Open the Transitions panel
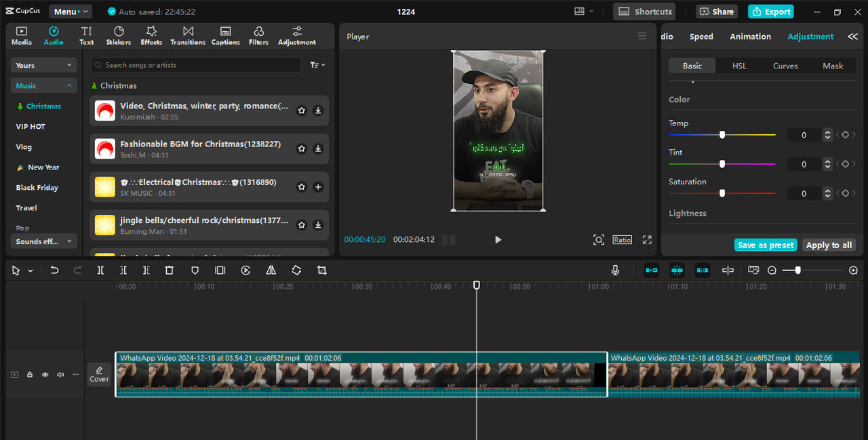This screenshot has height=440, width=868. point(188,36)
